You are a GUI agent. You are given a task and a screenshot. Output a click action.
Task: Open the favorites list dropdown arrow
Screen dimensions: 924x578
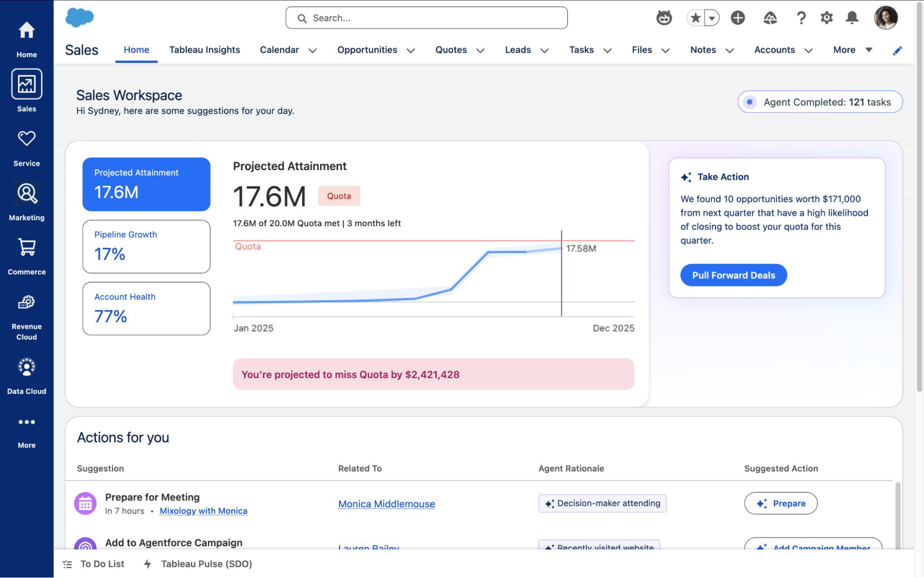point(712,18)
